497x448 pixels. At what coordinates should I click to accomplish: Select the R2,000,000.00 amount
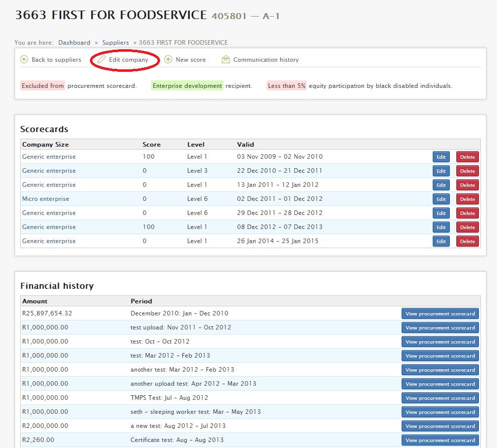pyautogui.click(x=45, y=426)
